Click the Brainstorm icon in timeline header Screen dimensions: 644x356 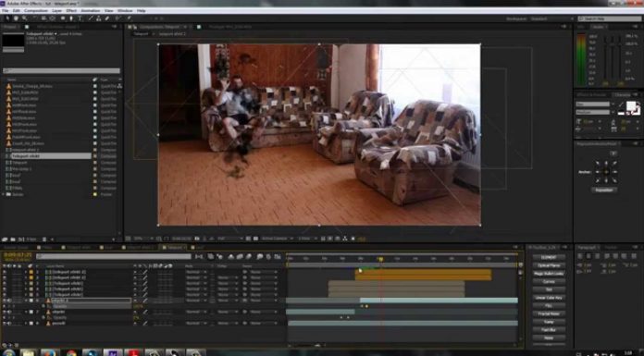pyautogui.click(x=260, y=257)
